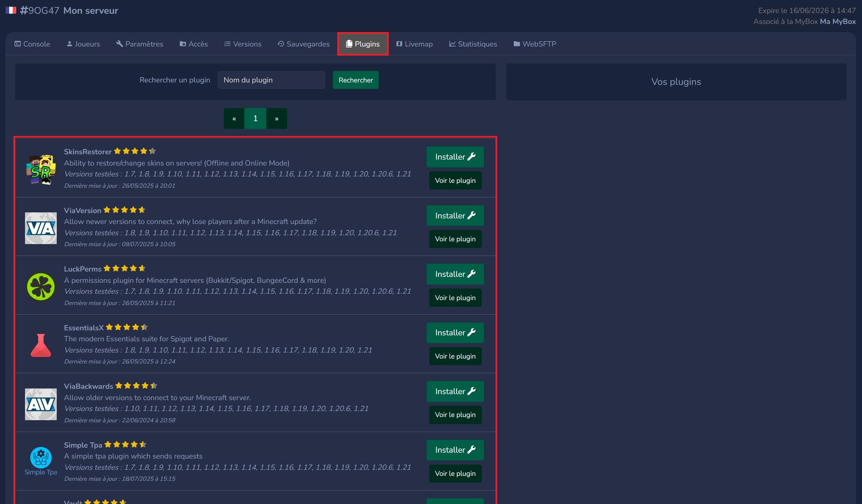Click the ViaBackwards star rating
The height and width of the screenshot is (504, 862).
pos(136,386)
